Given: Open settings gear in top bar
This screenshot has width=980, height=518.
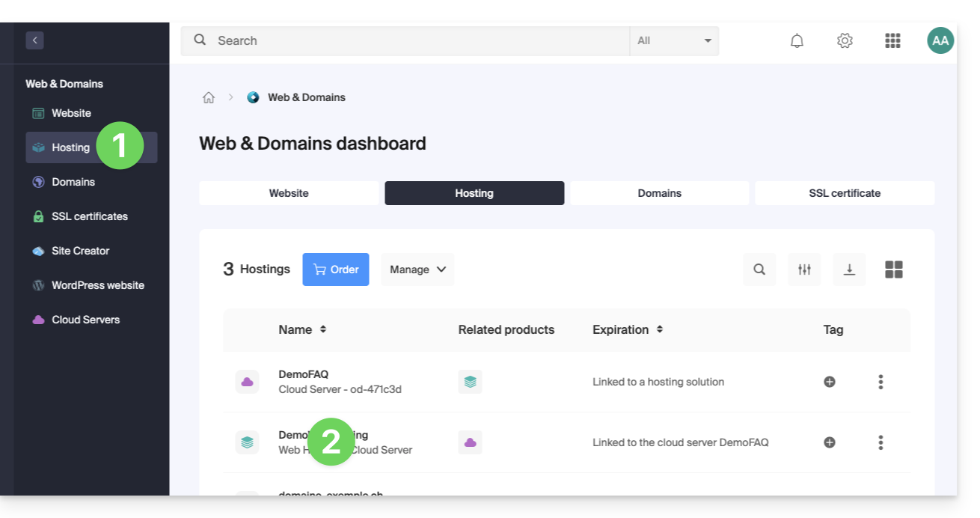Looking at the screenshot, I should point(845,40).
